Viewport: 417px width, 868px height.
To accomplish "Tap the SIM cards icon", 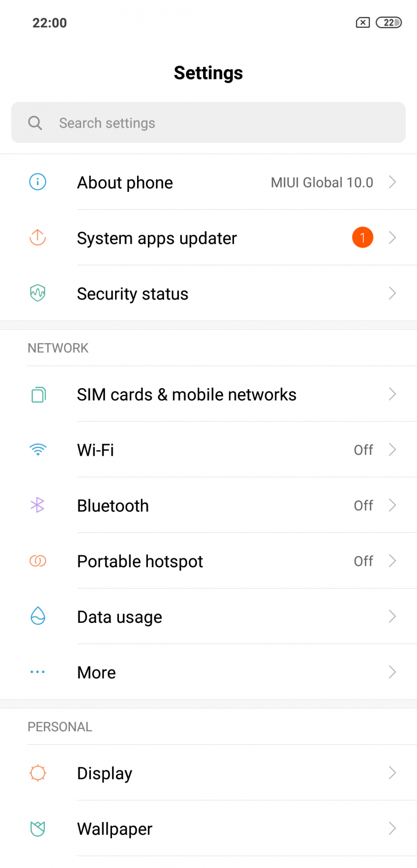I will [38, 395].
